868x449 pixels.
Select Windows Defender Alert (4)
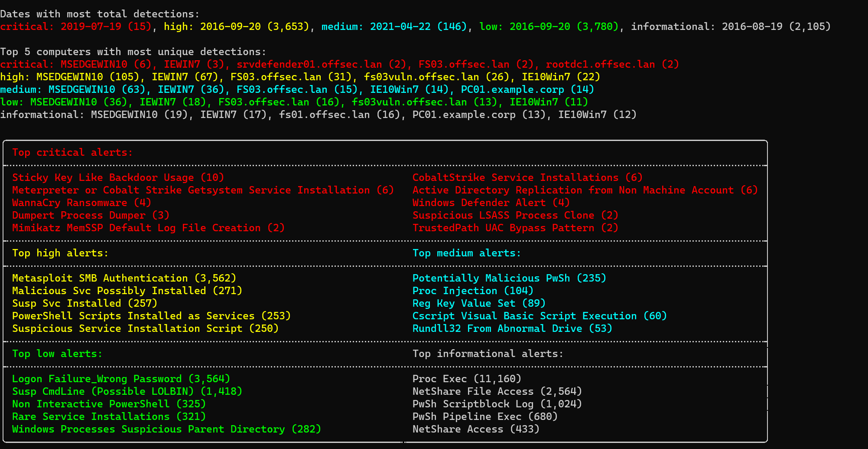491,203
